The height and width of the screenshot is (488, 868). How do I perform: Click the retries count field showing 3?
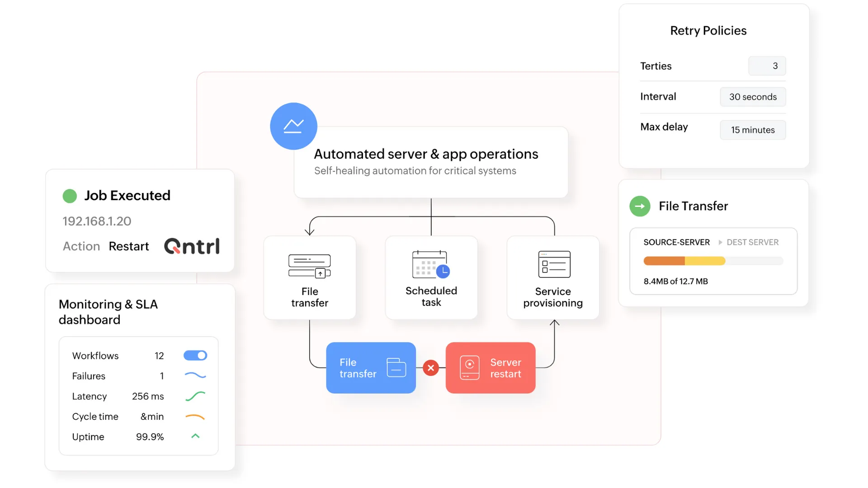point(767,66)
